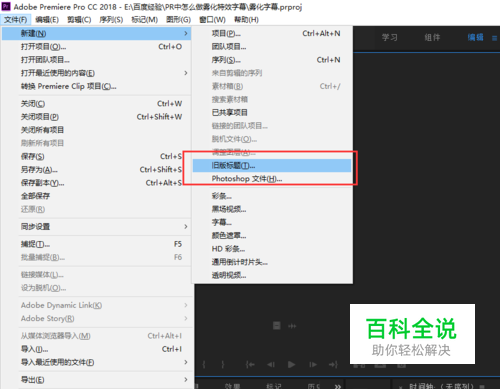This screenshot has height=389, width=500.
Task: Open the 帮助(H) menu
Action: (x=246, y=20)
